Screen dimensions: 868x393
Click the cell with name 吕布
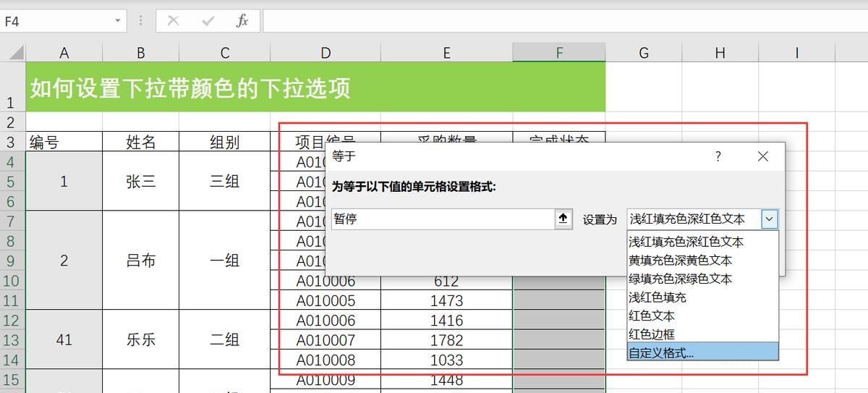pyautogui.click(x=141, y=261)
